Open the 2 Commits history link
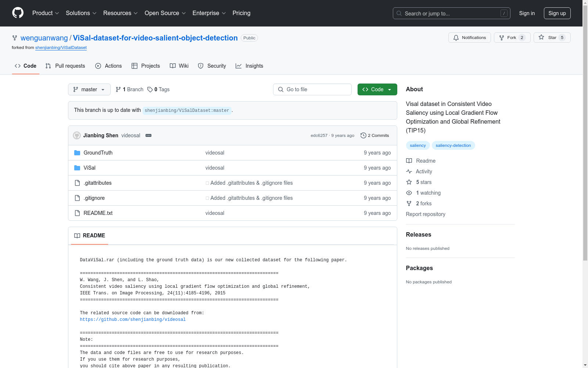588x368 pixels. [x=375, y=135]
